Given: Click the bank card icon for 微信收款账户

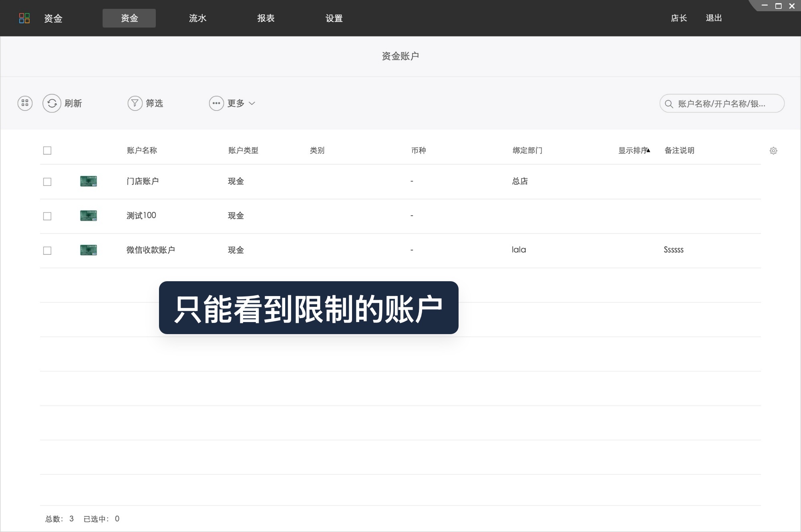Looking at the screenshot, I should [x=88, y=250].
